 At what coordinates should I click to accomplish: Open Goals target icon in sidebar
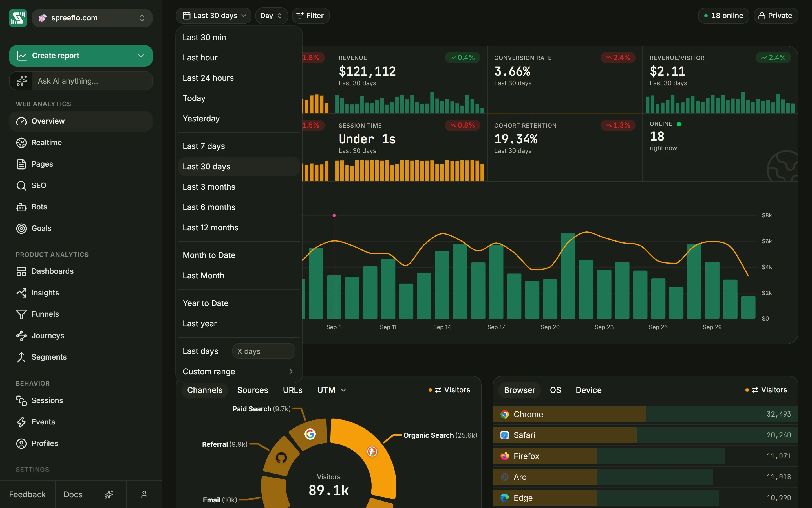click(21, 229)
